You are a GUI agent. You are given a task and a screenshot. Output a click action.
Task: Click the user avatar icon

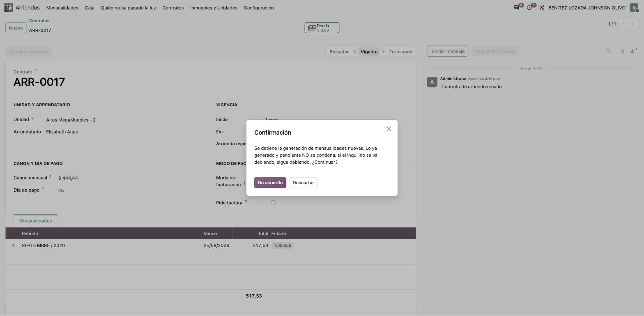[634, 8]
